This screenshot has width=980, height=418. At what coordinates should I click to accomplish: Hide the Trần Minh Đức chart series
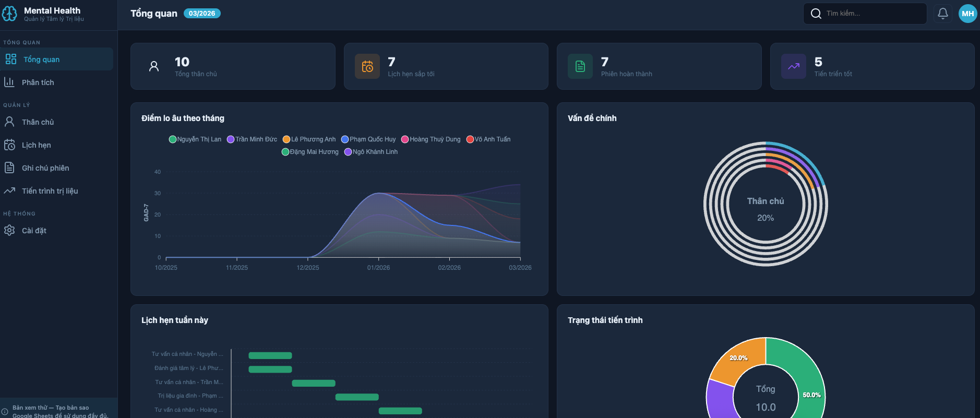[x=252, y=139]
